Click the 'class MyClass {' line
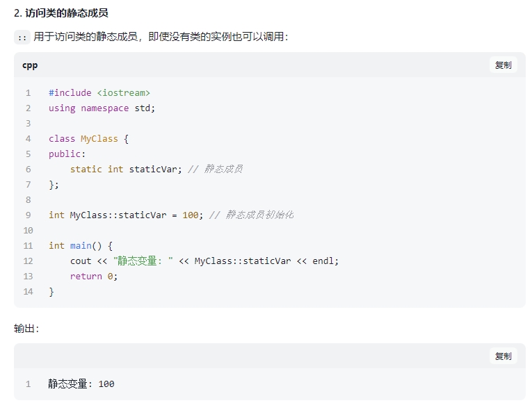 coord(88,139)
